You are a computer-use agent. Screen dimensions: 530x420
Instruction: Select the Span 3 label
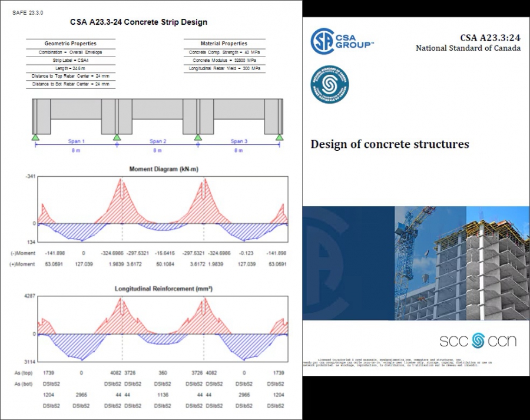tap(239, 141)
